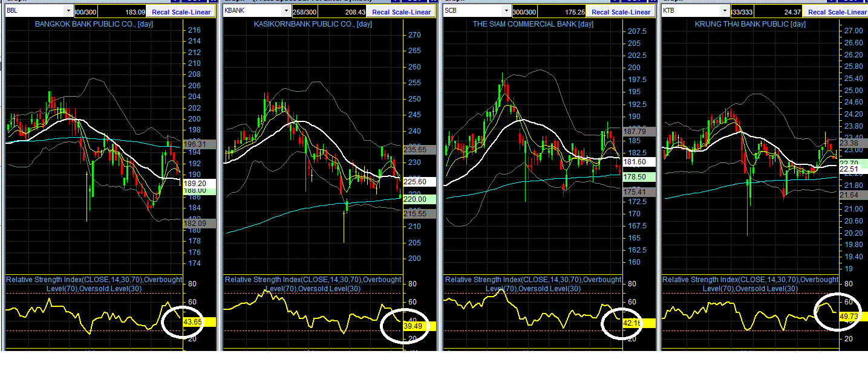Click the KTB Relative Strength Index heading

(x=750, y=284)
